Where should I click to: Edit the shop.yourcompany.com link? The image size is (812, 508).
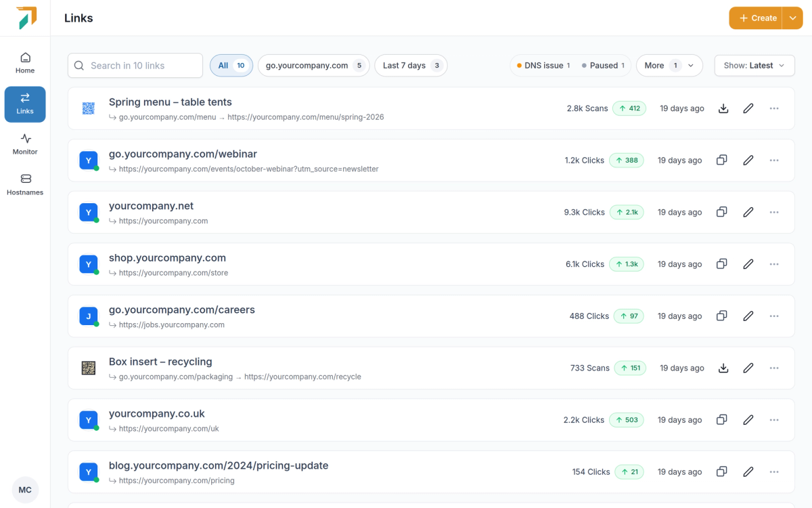coord(748,264)
